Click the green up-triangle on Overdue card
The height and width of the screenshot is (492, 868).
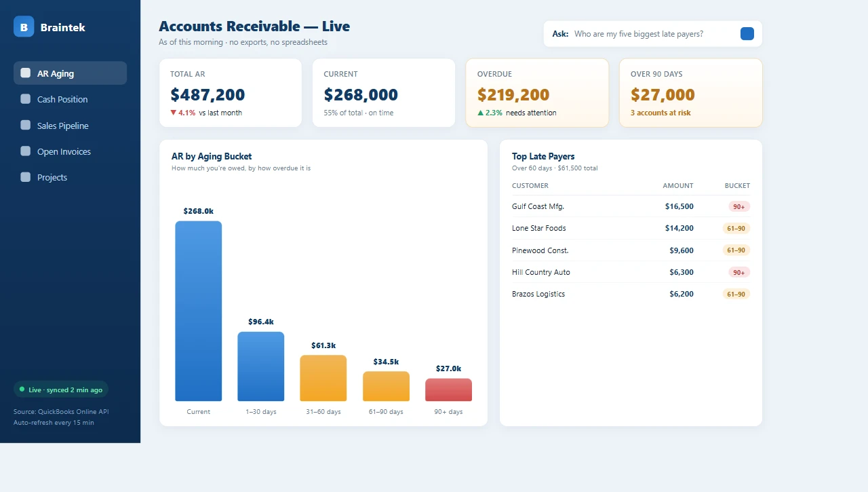[481, 113]
